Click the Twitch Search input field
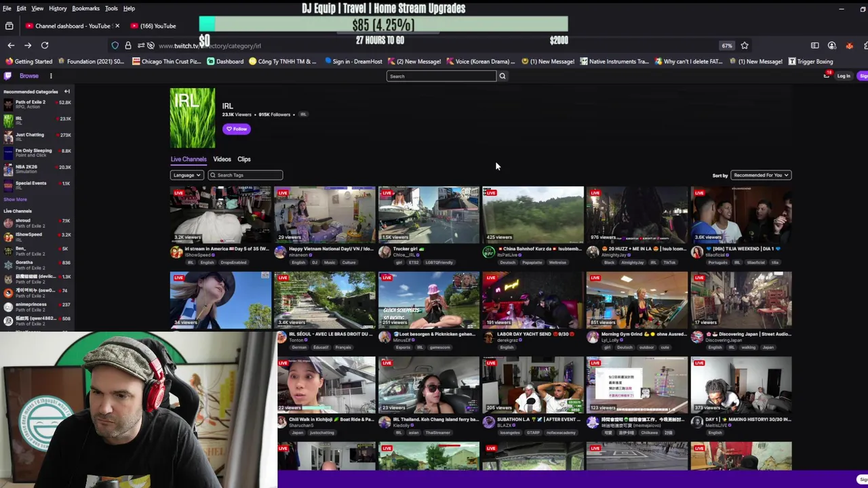Image resolution: width=868 pixels, height=488 pixels. pyautogui.click(x=441, y=76)
